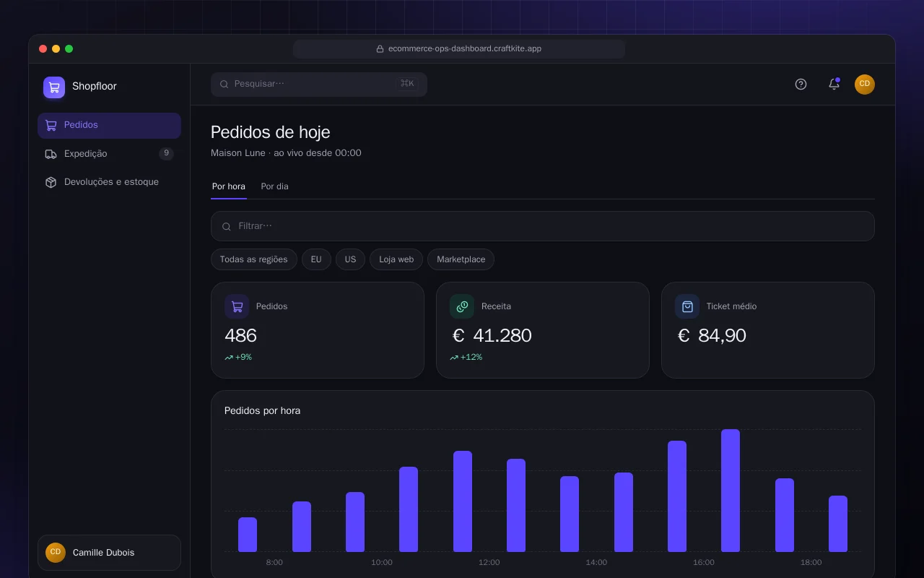Click the 486 orders value
This screenshot has height=578, width=924.
point(240,335)
